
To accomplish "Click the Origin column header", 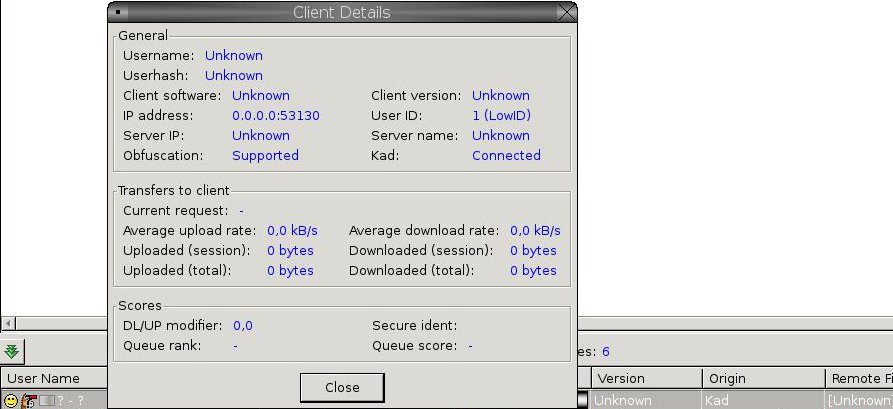I will pyautogui.click(x=760, y=379).
